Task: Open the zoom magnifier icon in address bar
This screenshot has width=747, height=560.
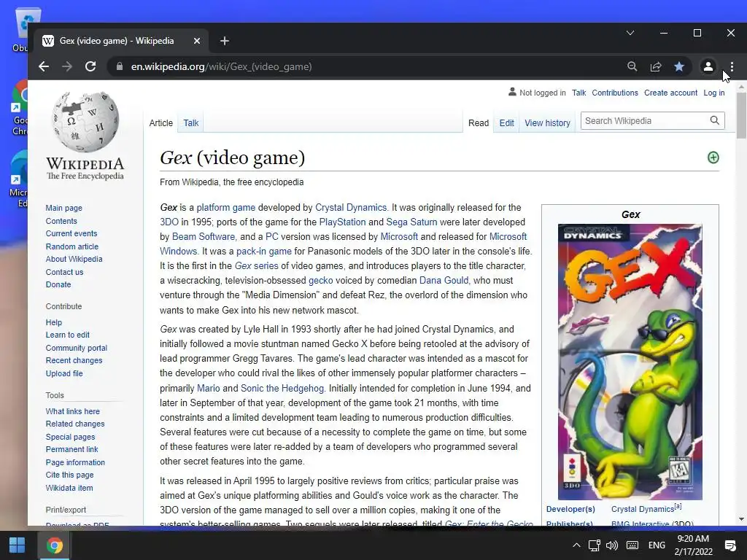Action: click(632, 66)
